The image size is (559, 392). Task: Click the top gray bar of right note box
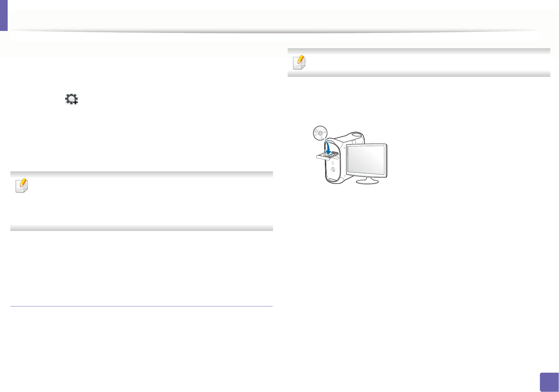[x=419, y=51]
